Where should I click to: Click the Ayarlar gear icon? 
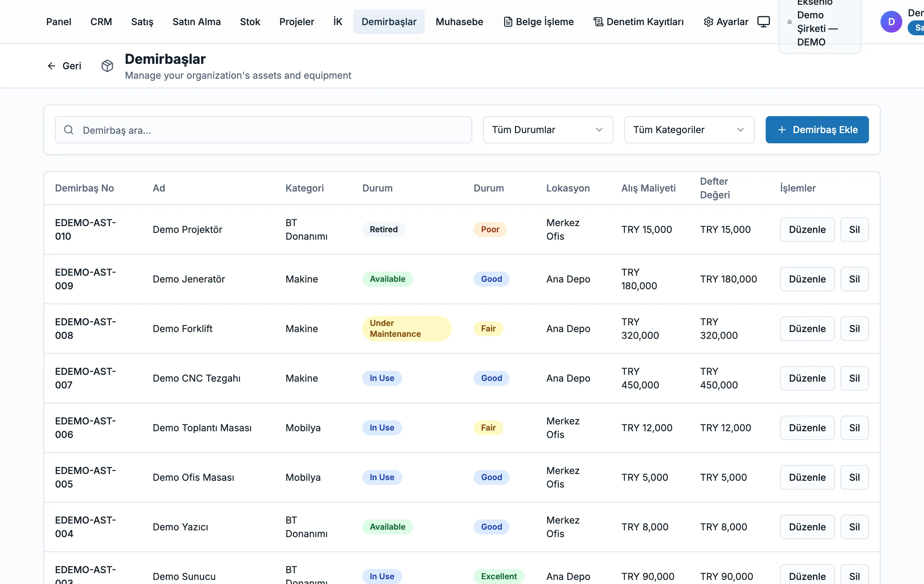point(708,22)
